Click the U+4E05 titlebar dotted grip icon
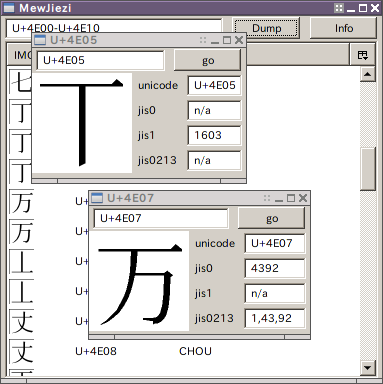 203,40
